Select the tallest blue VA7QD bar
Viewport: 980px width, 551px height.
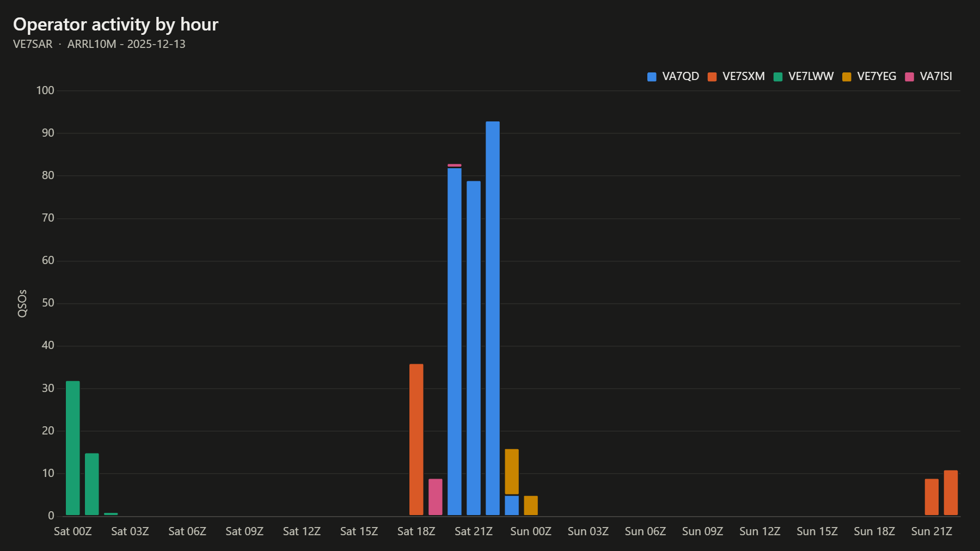[493, 318]
